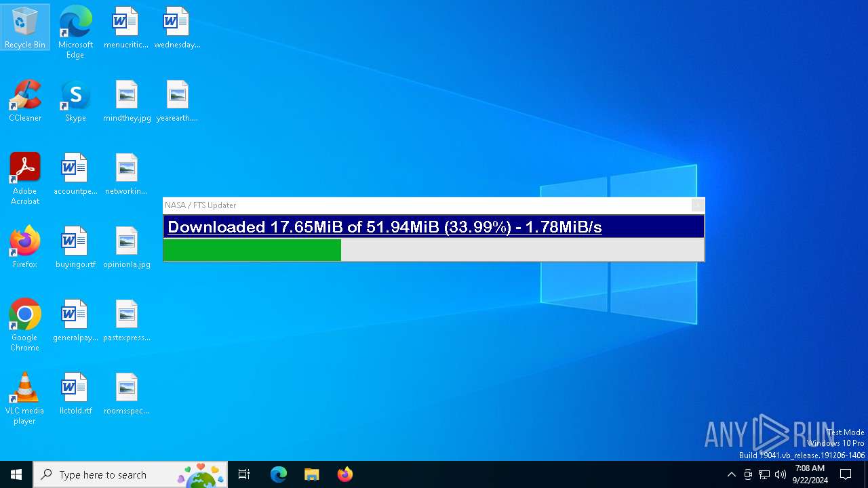This screenshot has width=868, height=488.
Task: Open the Windows Start menu
Action: coord(16,474)
